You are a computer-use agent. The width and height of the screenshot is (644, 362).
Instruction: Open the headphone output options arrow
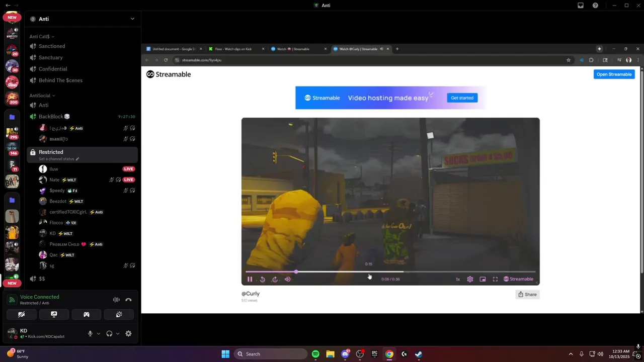point(118,333)
